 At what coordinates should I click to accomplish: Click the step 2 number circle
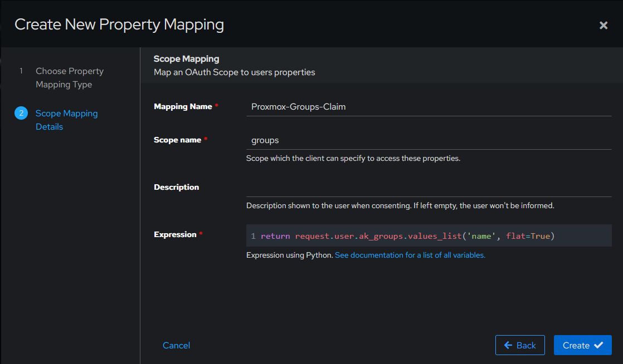click(21, 113)
